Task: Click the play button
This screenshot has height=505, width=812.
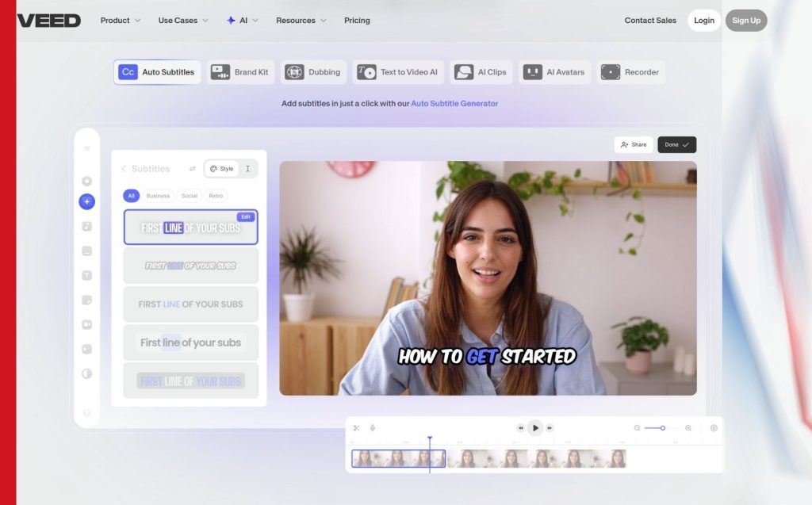Action: (x=535, y=428)
